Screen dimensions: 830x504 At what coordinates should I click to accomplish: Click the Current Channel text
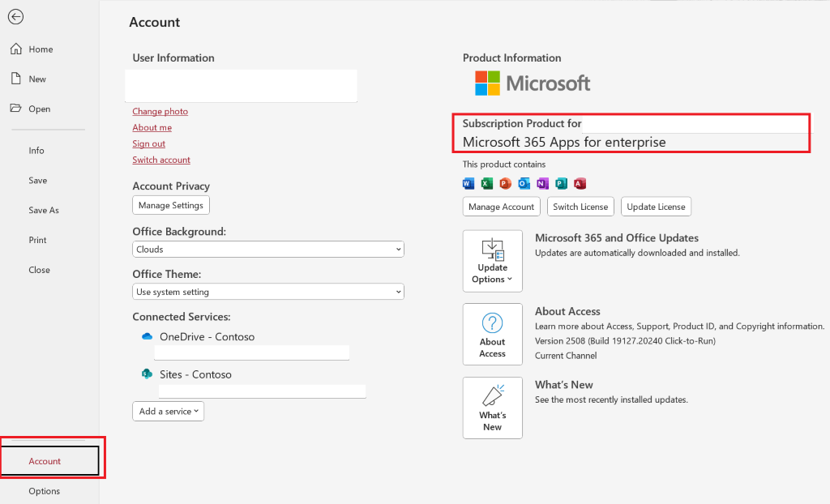565,356
